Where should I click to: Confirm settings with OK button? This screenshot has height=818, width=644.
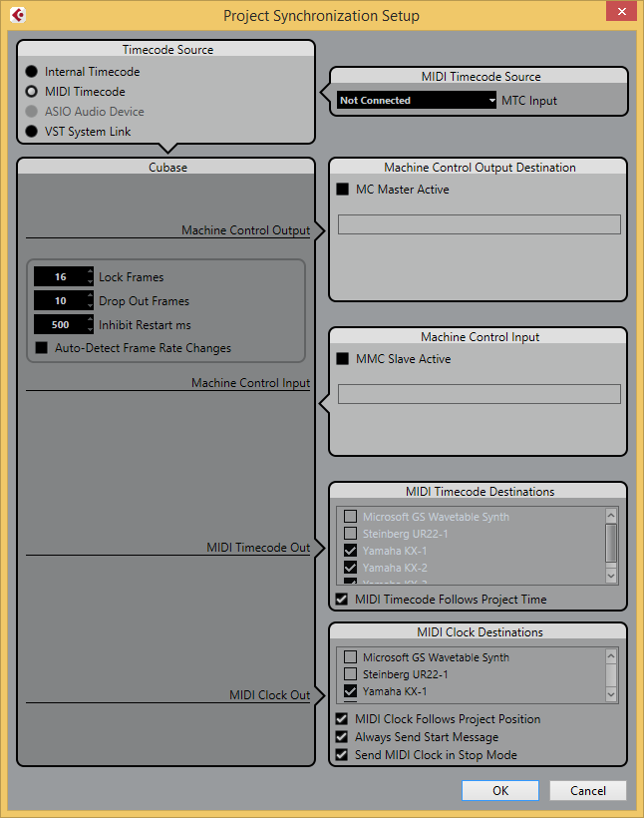(500, 790)
